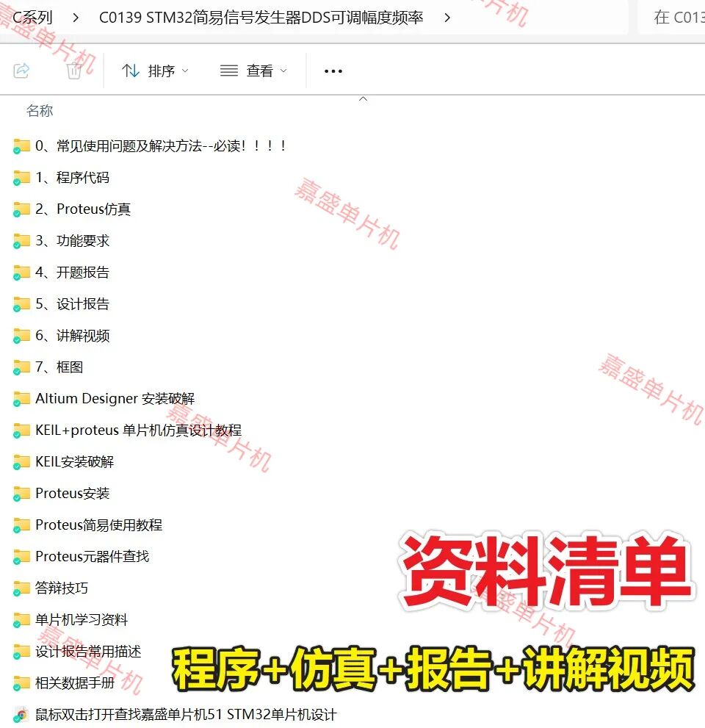Select the 单片机学习资料 name
Viewport: 705px width, 728px height.
pos(82,619)
